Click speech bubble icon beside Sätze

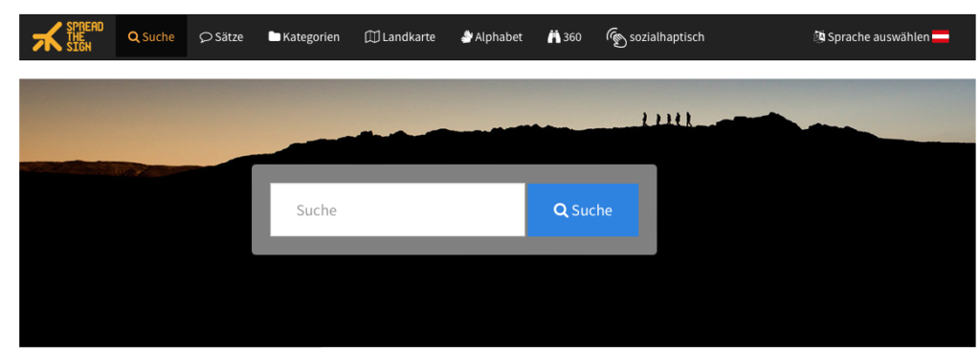coord(206,37)
